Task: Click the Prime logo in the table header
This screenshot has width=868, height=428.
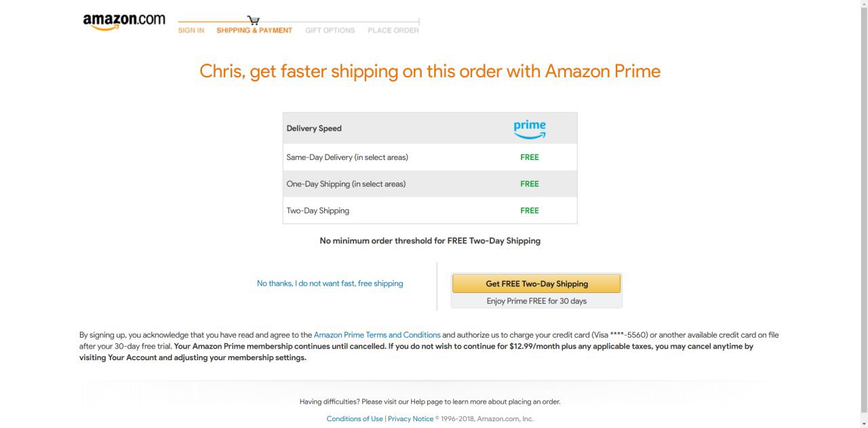Action: (x=530, y=128)
